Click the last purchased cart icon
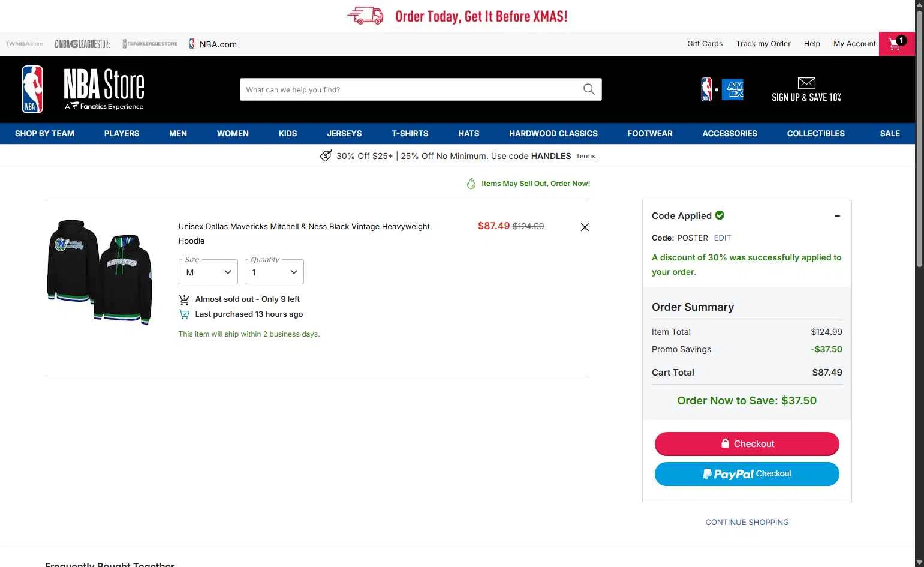 point(184,314)
